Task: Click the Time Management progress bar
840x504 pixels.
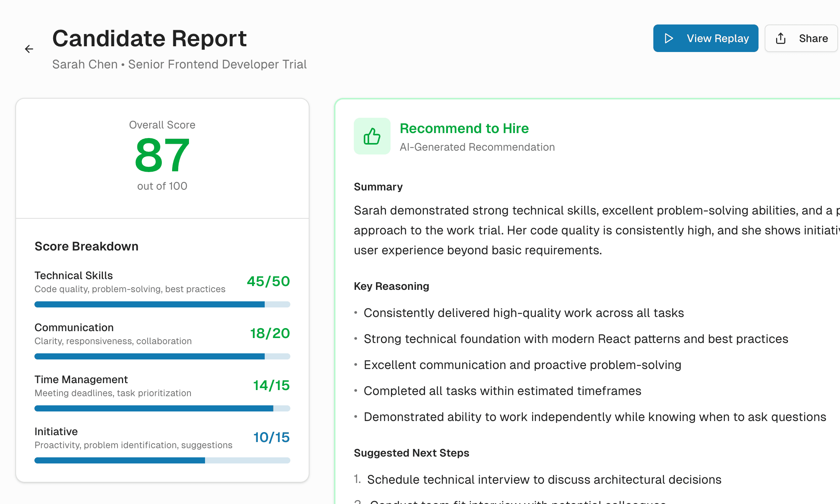Action: point(162,408)
